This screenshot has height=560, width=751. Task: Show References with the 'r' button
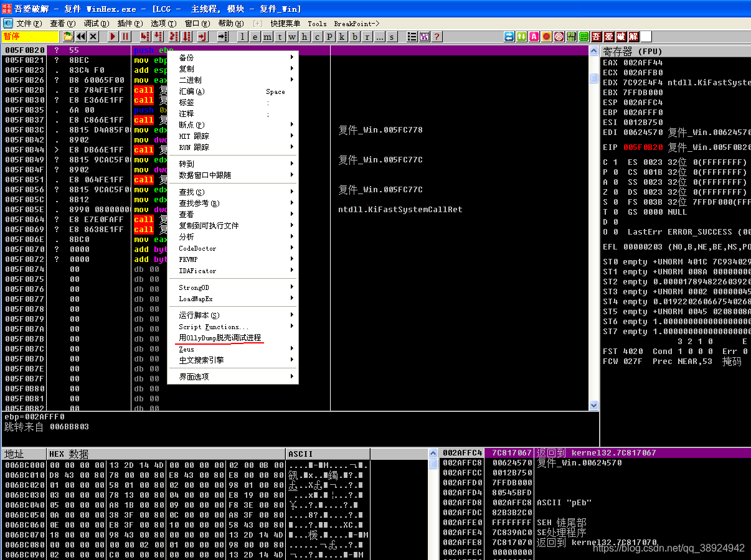tap(367, 37)
